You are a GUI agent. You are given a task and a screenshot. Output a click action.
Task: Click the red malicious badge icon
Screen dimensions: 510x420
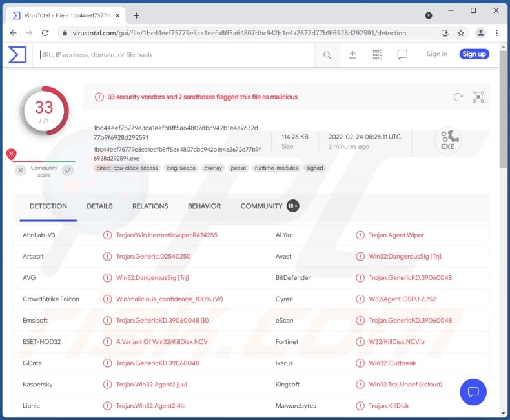[x=12, y=154]
